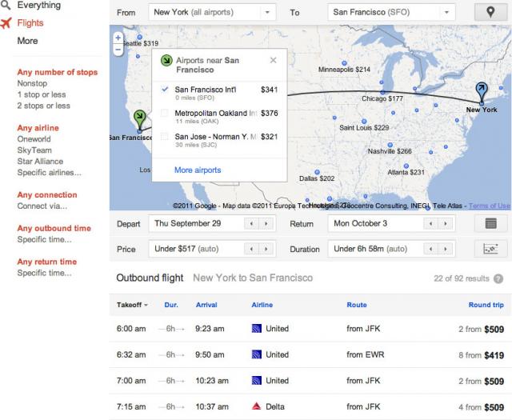The image size is (512, 420).
Task: Open the calendar view icon
Action: (490, 224)
